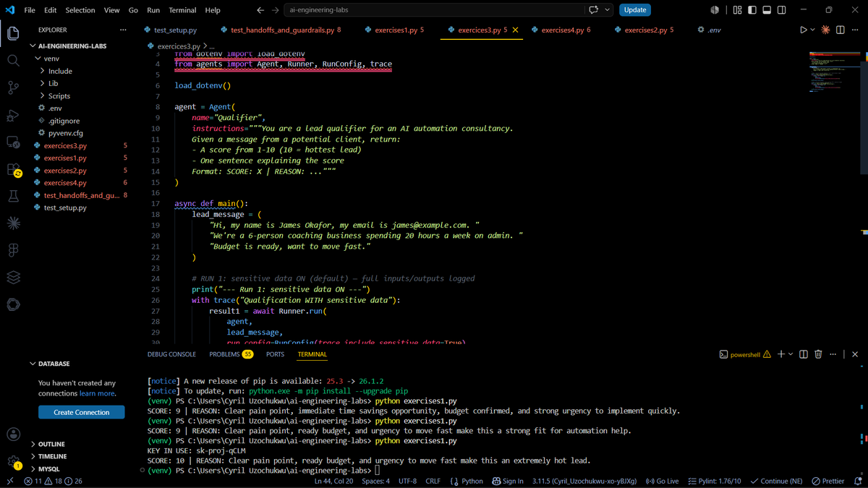Click the Update button
The width and height of the screenshot is (868, 488).
coord(635,10)
